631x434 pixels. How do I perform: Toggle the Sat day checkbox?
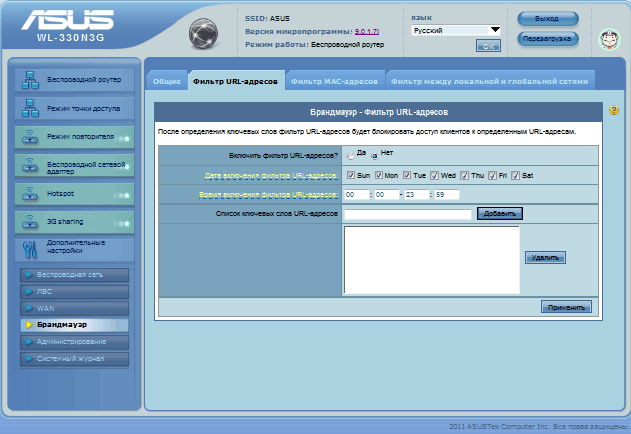click(x=515, y=175)
